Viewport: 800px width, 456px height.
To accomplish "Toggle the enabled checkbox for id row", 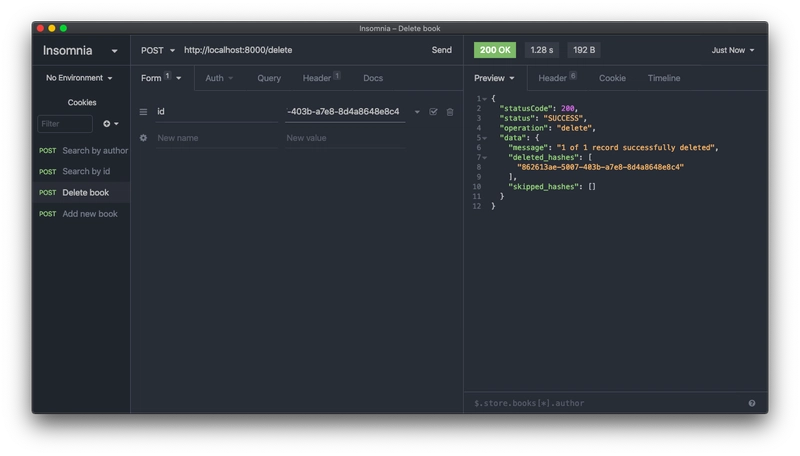I will 433,112.
